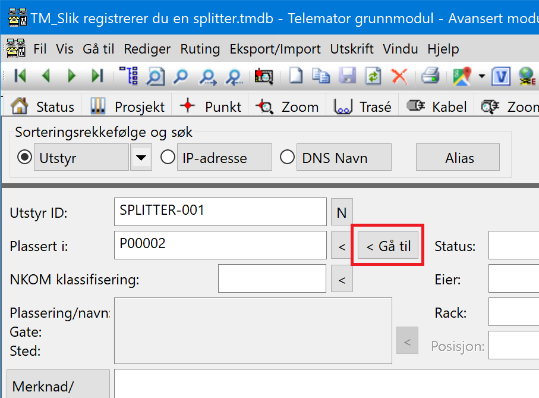Open dropdown arrow next to maps icon
The width and height of the screenshot is (539, 398).
(x=482, y=76)
